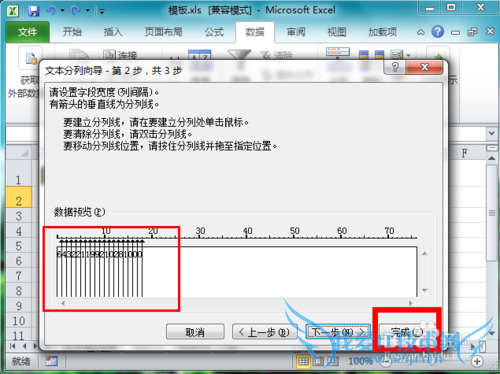Viewport: 500px width, 374px height.
Task: Click the Save icon in quick access toolbar
Action: tap(33, 11)
